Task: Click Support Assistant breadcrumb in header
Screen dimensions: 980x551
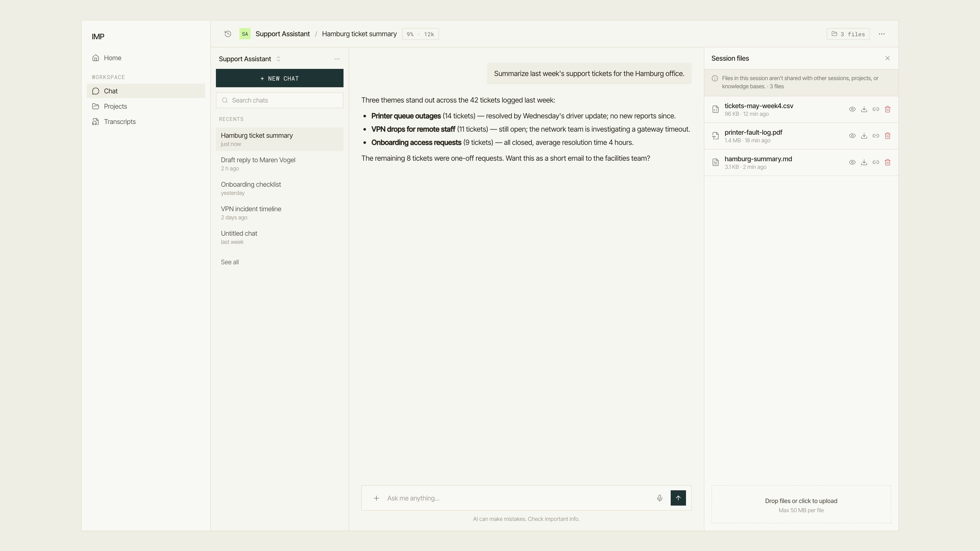Action: pos(282,34)
